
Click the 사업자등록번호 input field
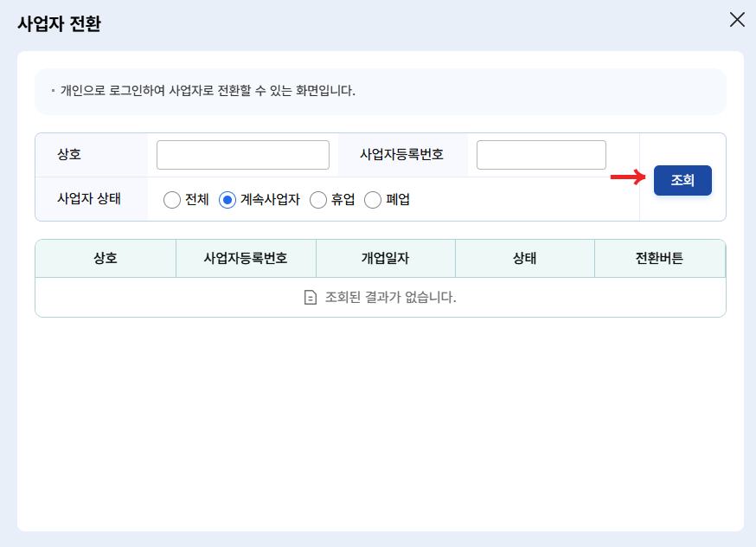pyautogui.click(x=541, y=154)
